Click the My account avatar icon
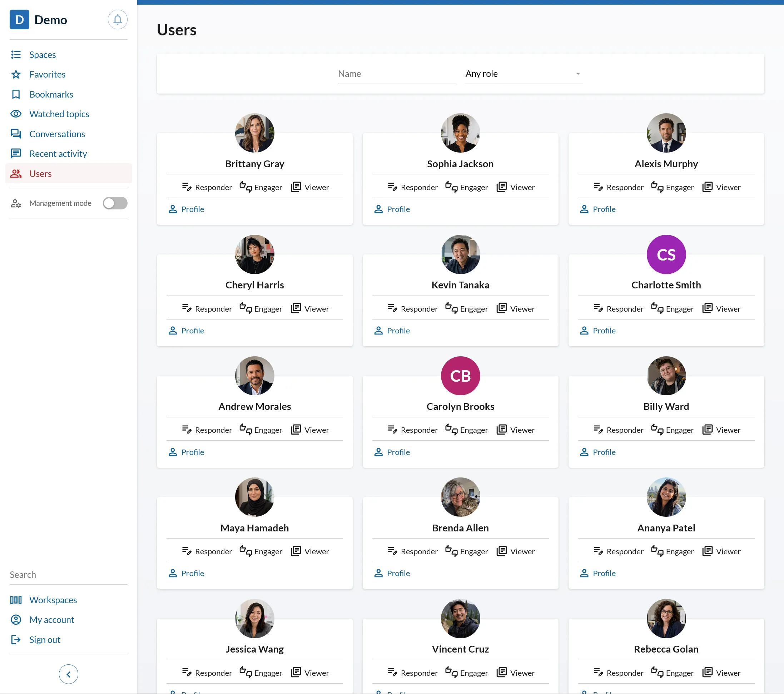The height and width of the screenshot is (694, 784). click(x=16, y=620)
